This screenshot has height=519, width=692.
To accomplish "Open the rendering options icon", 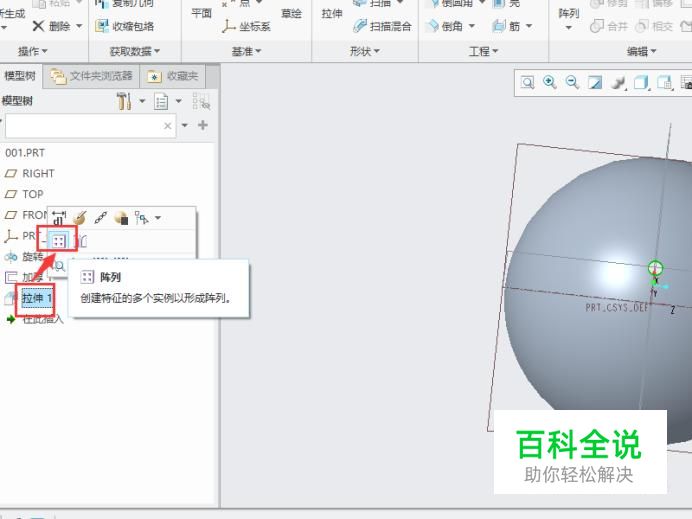I will coord(618,82).
